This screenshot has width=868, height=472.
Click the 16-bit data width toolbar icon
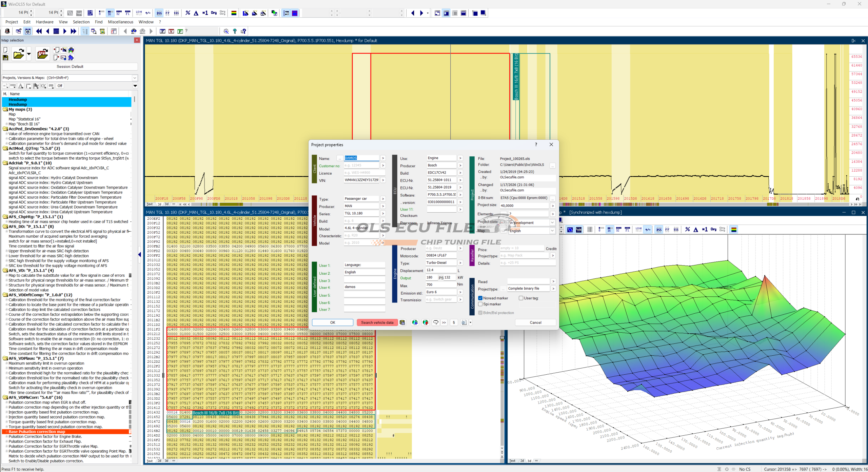[110, 13]
